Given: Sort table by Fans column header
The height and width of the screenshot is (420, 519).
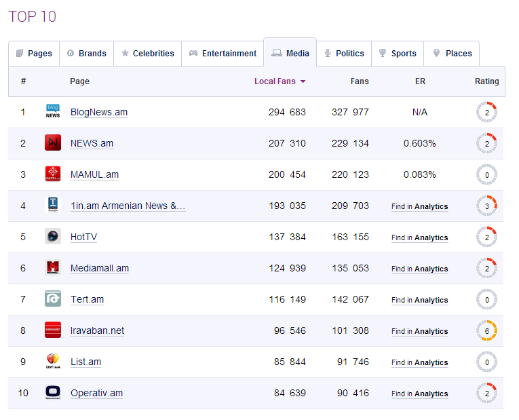Looking at the screenshot, I should coord(360,81).
